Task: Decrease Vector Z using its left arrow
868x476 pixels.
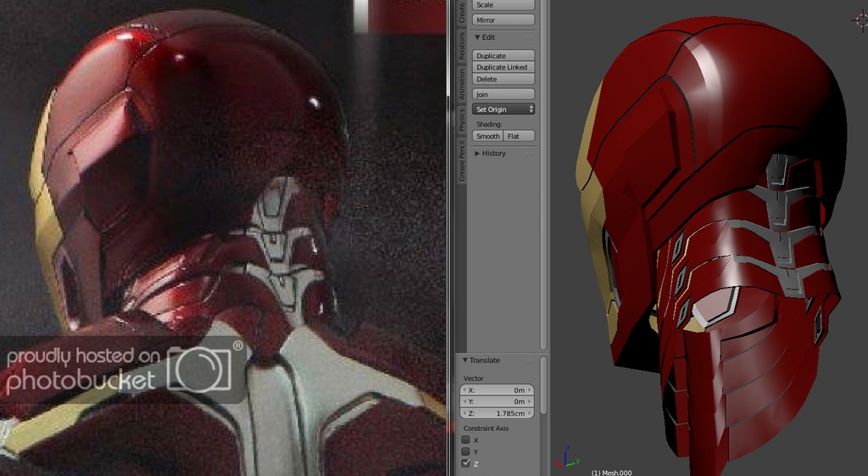Action: click(x=464, y=413)
